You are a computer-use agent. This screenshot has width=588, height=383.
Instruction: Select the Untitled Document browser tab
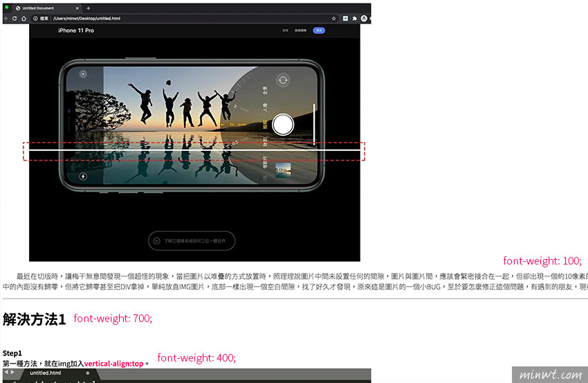pos(47,8)
